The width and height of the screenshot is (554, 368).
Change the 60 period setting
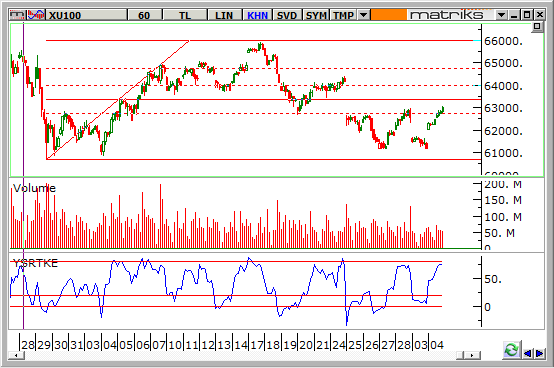click(x=145, y=15)
